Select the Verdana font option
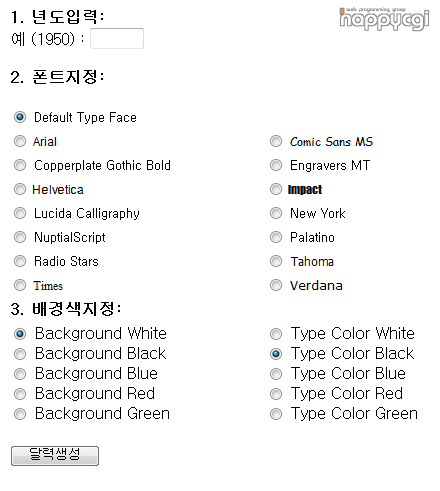Viewport: 440px width, 491px height. (276, 285)
